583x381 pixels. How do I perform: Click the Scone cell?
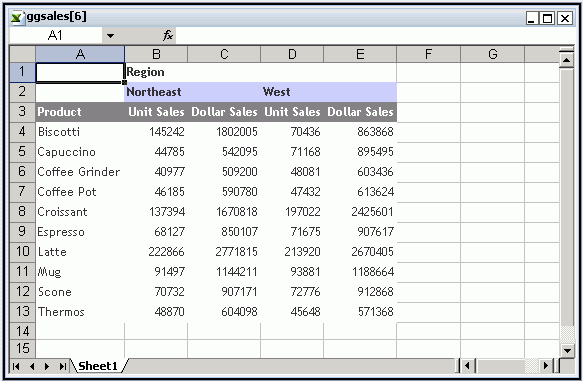(x=80, y=292)
